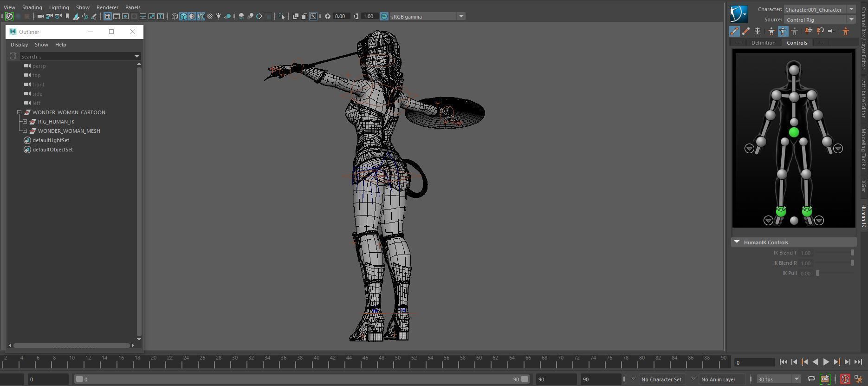The width and height of the screenshot is (868, 386).
Task: Go to start of playback range
Action: pyautogui.click(x=783, y=362)
